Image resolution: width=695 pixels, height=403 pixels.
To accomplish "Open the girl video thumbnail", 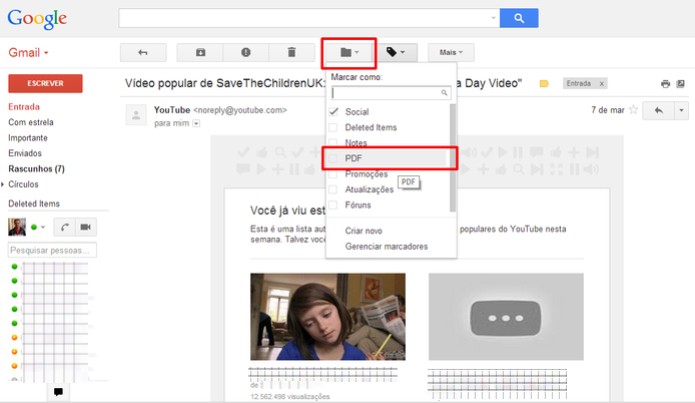I will tap(328, 317).
